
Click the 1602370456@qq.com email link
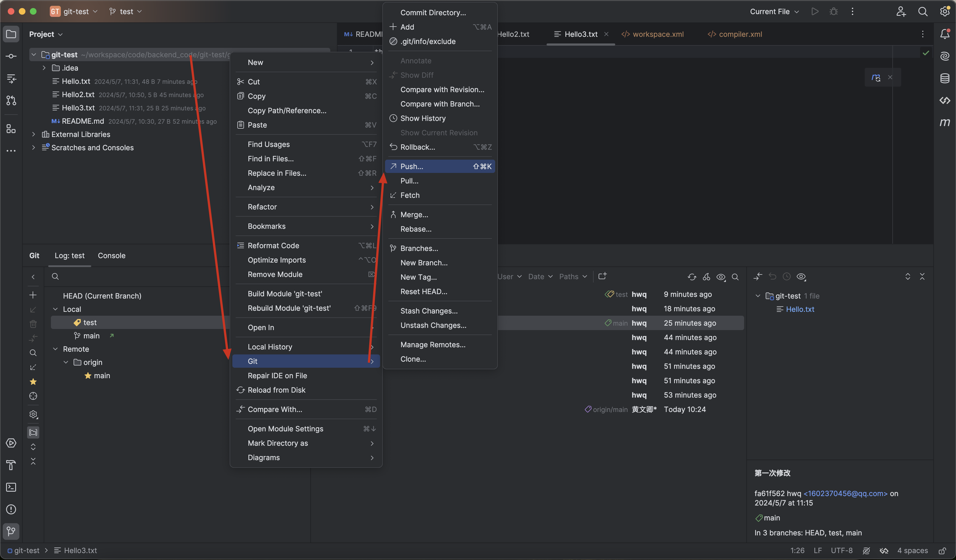[x=845, y=494]
